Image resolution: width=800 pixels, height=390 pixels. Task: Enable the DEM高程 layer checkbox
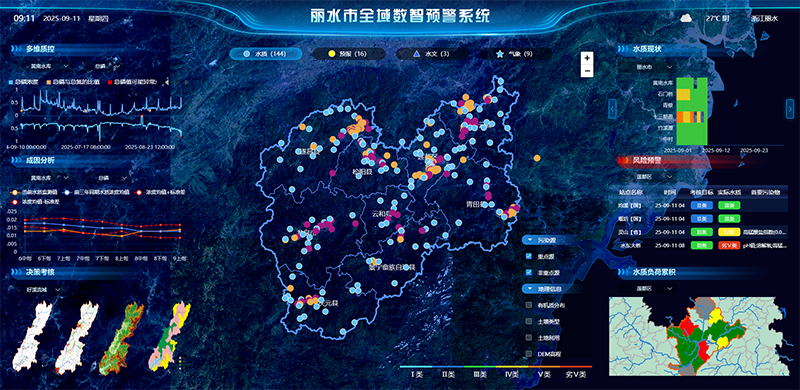click(529, 353)
